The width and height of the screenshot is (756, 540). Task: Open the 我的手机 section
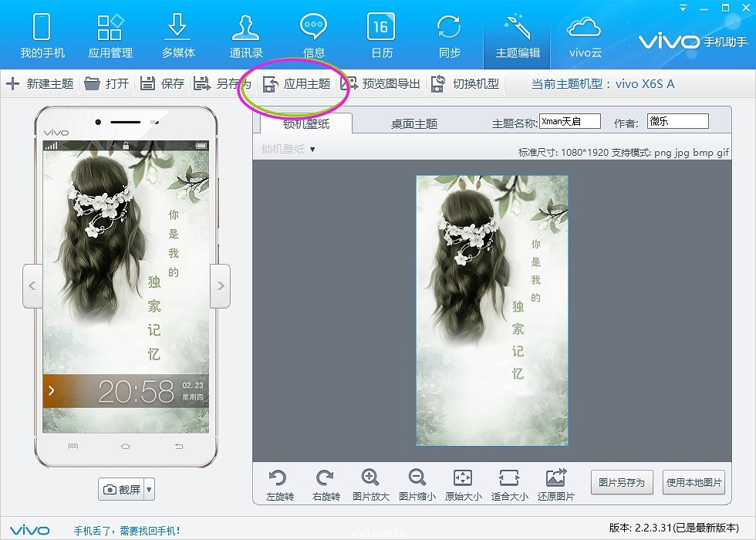point(42,36)
